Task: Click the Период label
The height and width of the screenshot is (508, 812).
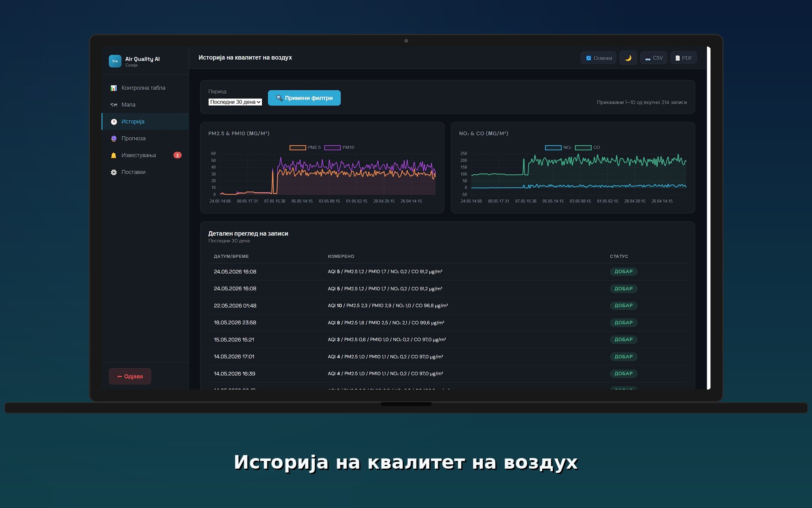Action: click(x=217, y=91)
